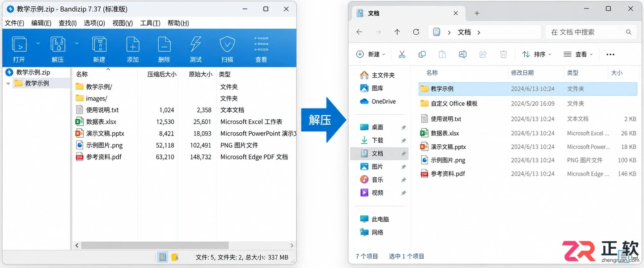Open the 新建 dropdown in File Explorer

pos(370,54)
